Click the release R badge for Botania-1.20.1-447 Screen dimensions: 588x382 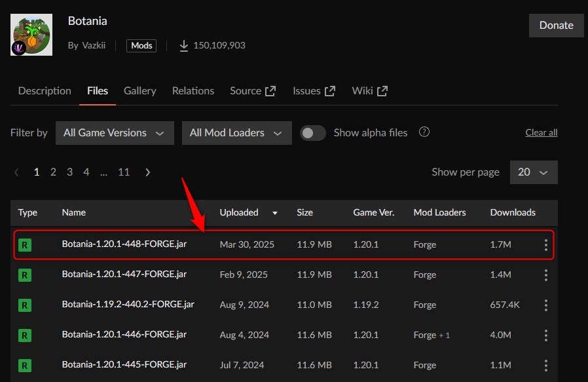[25, 275]
